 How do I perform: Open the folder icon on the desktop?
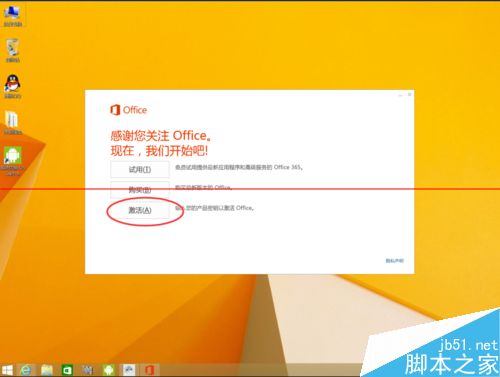pyautogui.click(x=13, y=122)
